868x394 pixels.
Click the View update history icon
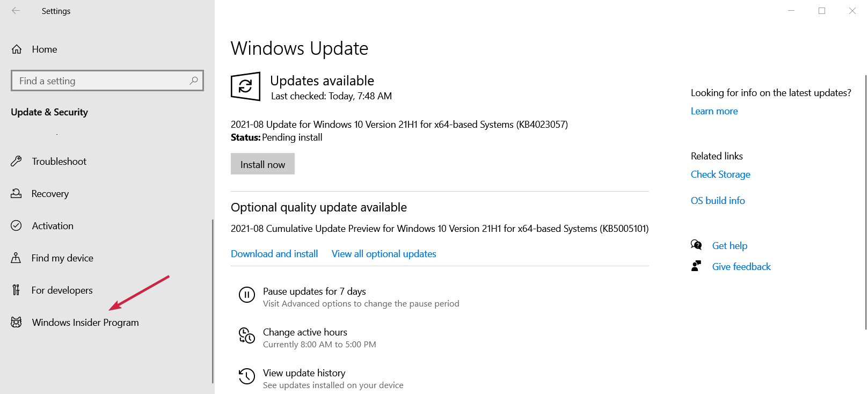247,376
